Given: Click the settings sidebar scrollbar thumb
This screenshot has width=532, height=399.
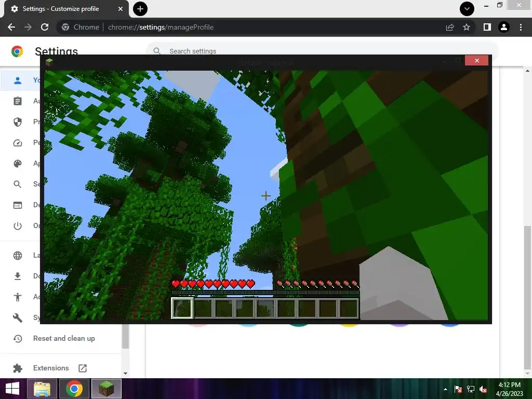Looking at the screenshot, I should (x=125, y=336).
